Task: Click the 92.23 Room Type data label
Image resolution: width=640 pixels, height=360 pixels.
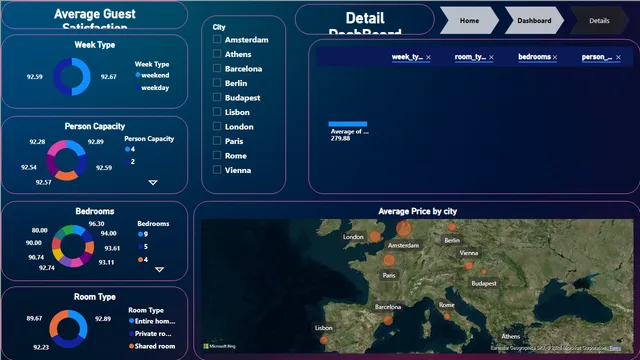Action: [41, 347]
